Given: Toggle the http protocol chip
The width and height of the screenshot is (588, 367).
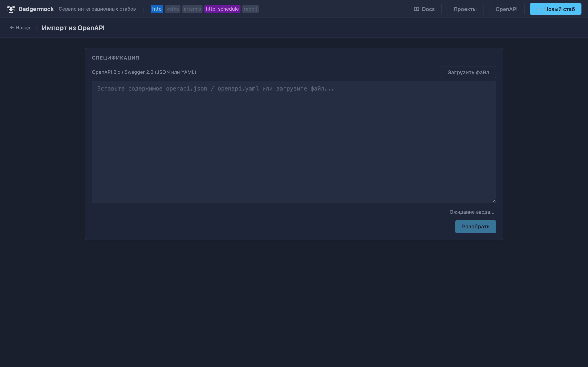Looking at the screenshot, I should 157,9.
